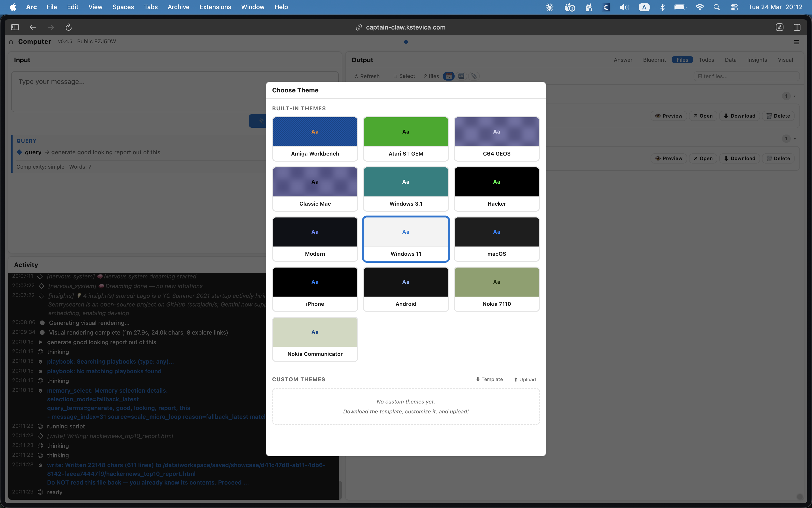Open Spotlight search from the menu bar
812x508 pixels.
[x=716, y=7]
